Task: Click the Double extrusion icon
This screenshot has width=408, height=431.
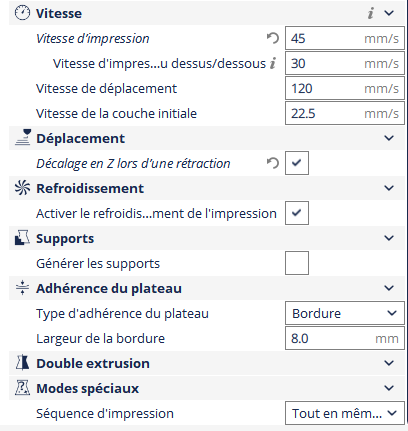Action: point(22,363)
